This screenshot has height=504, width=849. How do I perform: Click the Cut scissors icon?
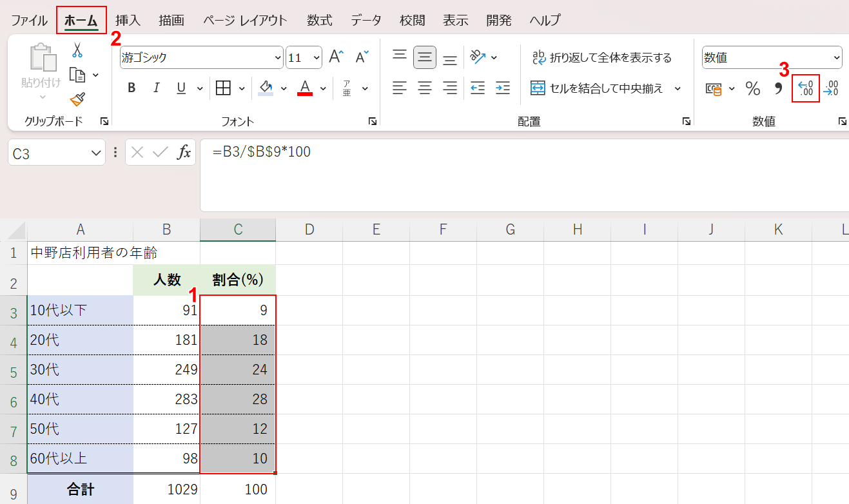[77, 50]
